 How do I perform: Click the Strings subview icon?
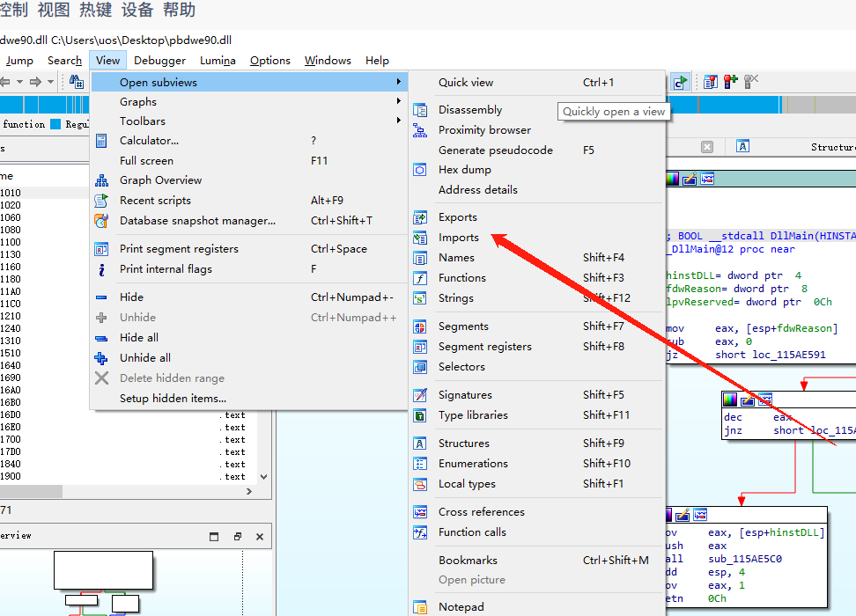tap(420, 298)
